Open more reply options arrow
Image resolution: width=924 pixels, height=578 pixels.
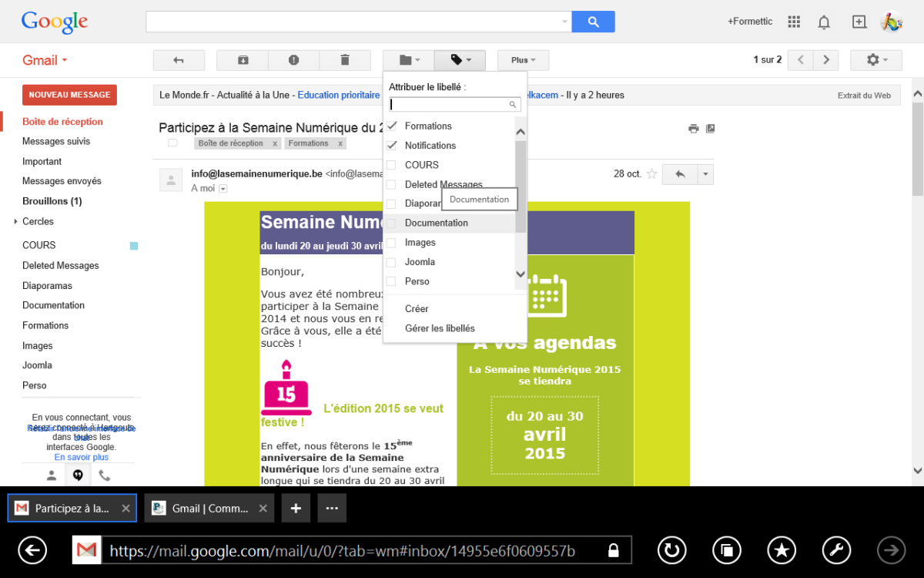coord(705,174)
